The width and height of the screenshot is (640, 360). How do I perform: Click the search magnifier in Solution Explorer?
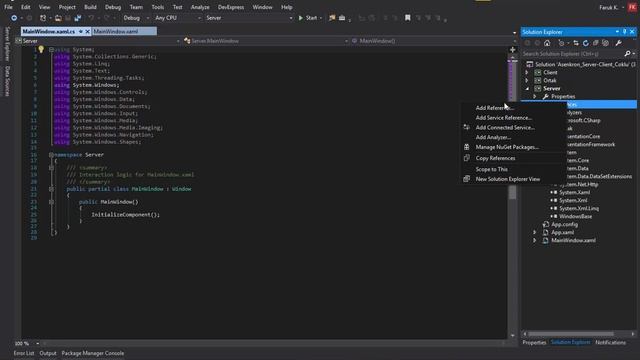click(627, 53)
